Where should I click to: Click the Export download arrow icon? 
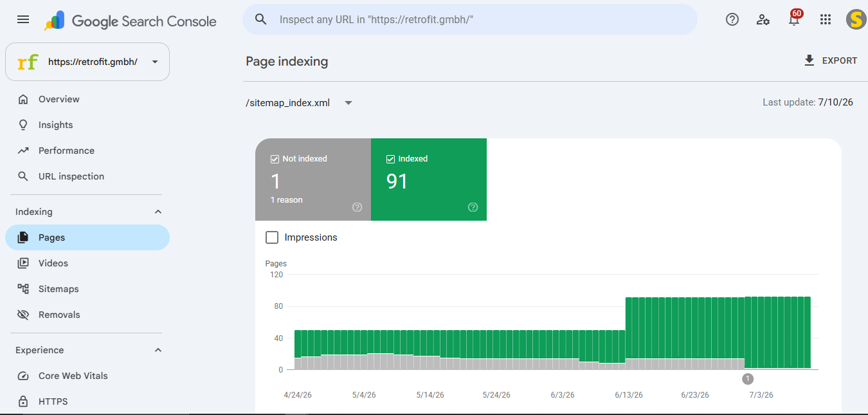(809, 60)
